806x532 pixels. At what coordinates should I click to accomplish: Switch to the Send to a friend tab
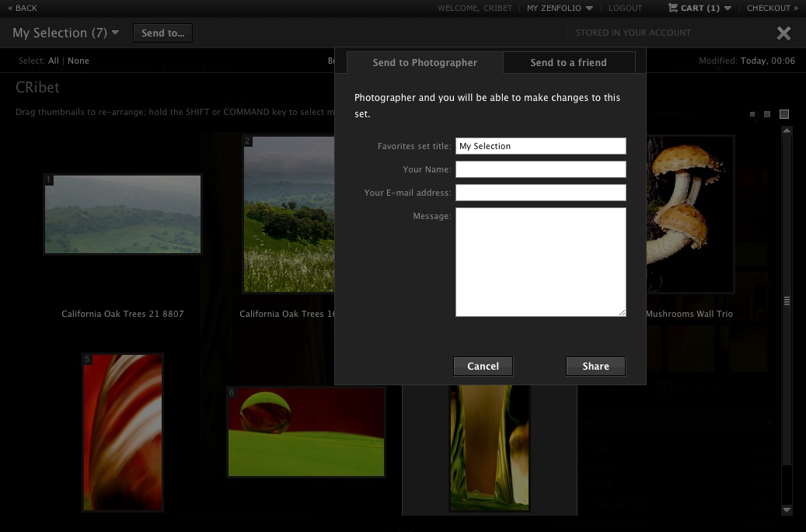point(569,62)
